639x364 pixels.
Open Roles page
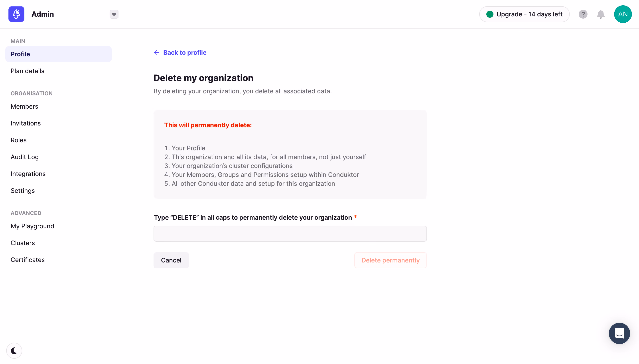coord(18,140)
